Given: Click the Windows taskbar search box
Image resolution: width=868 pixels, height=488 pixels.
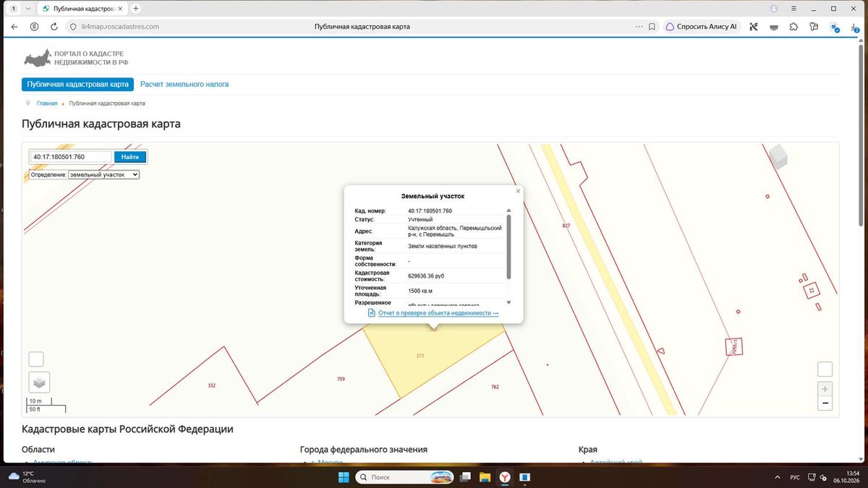Looking at the screenshot, I should click(404, 477).
